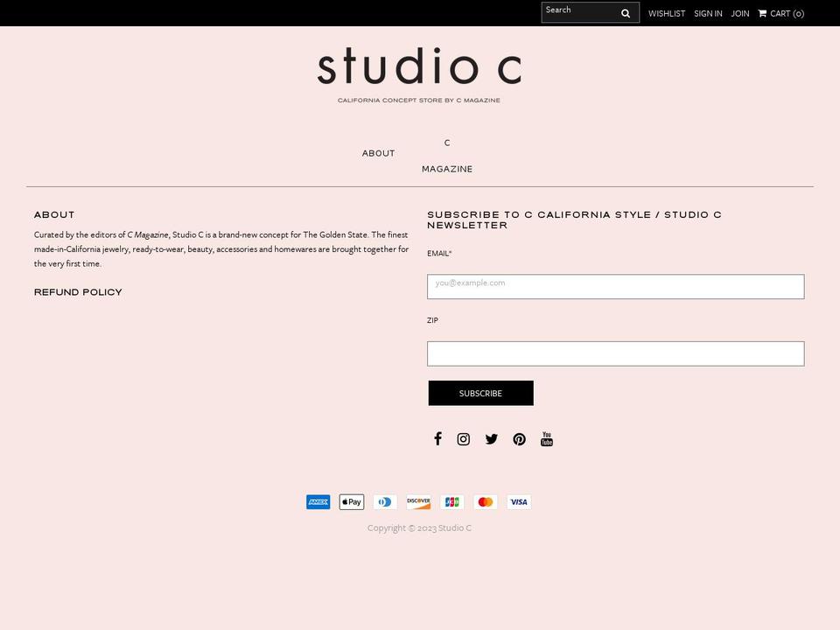Open the C Magazine menu item
Image resolution: width=840 pixels, height=630 pixels.
[x=447, y=156]
